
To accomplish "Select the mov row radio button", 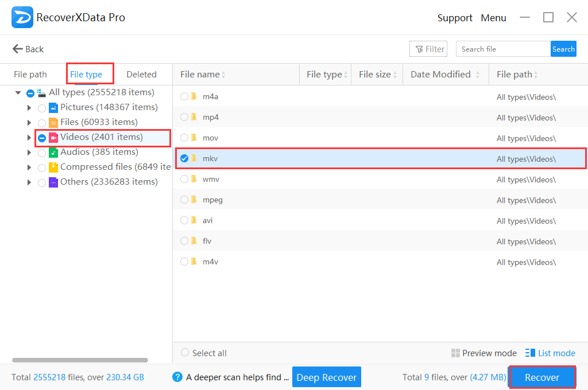I will [184, 138].
